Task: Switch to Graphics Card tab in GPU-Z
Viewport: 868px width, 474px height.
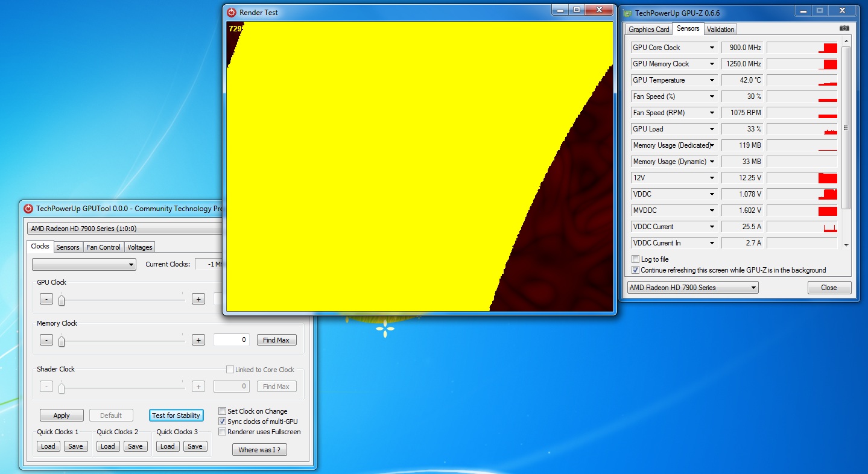Action: [648, 30]
